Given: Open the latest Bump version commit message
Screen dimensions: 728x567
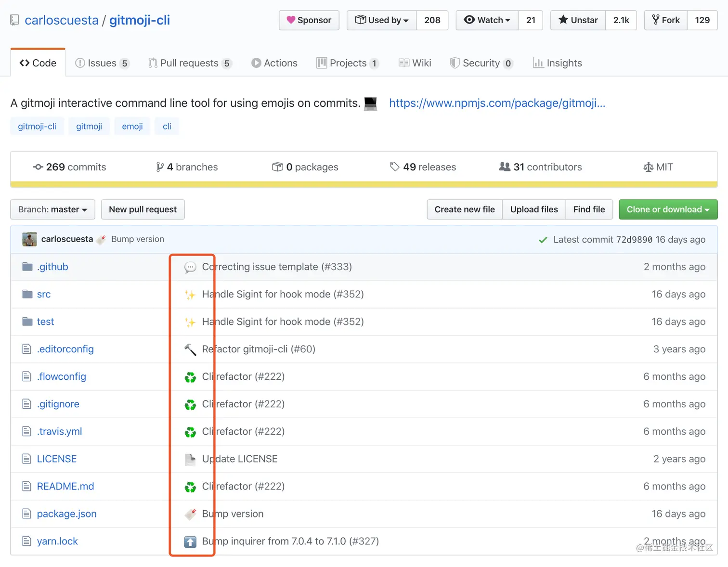Looking at the screenshot, I should point(138,239).
